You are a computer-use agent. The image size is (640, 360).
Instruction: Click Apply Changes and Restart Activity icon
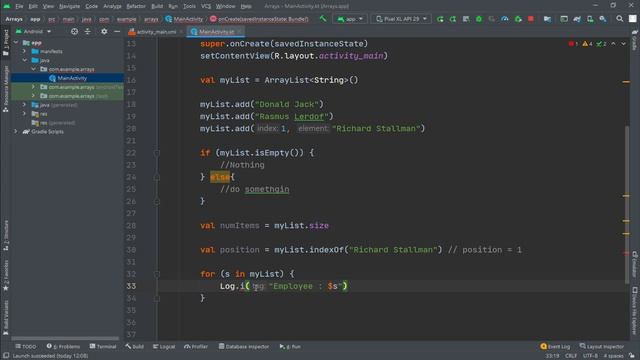pos(453,19)
